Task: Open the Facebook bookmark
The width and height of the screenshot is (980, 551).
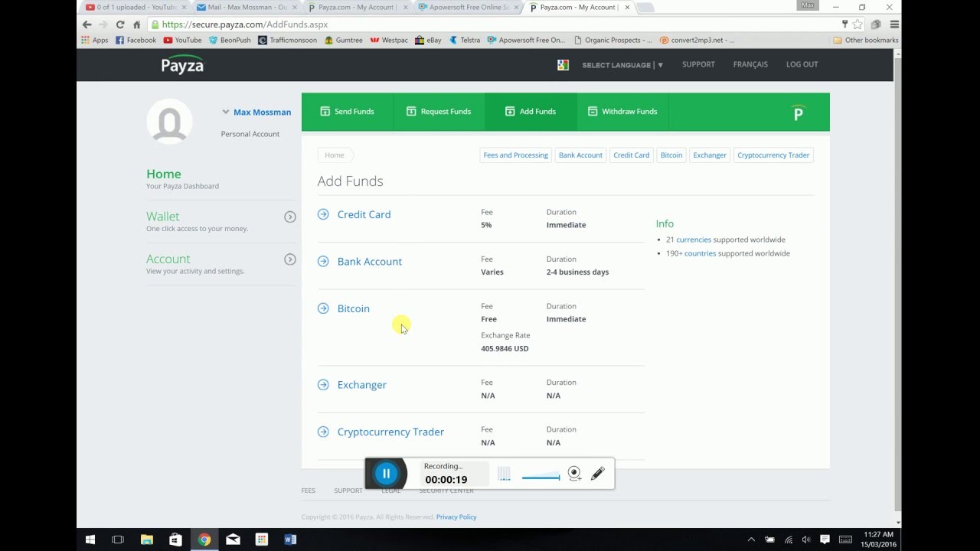Action: coord(136,40)
